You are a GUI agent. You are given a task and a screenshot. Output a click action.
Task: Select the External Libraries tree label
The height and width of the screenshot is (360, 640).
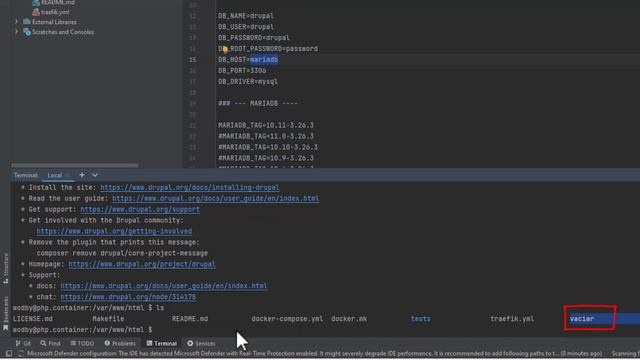pos(54,22)
